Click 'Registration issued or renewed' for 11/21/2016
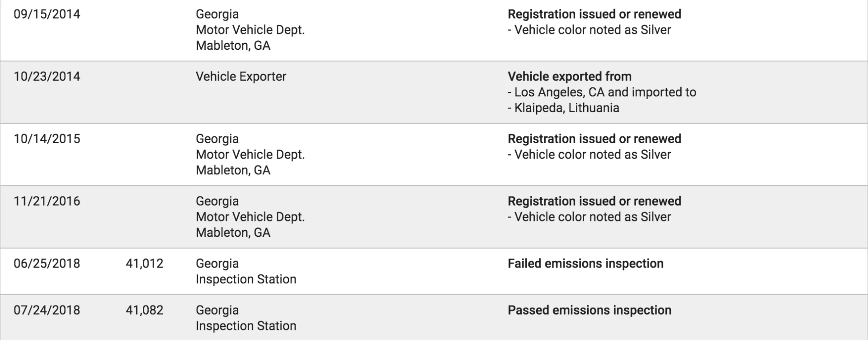The height and width of the screenshot is (340, 868). 594,201
